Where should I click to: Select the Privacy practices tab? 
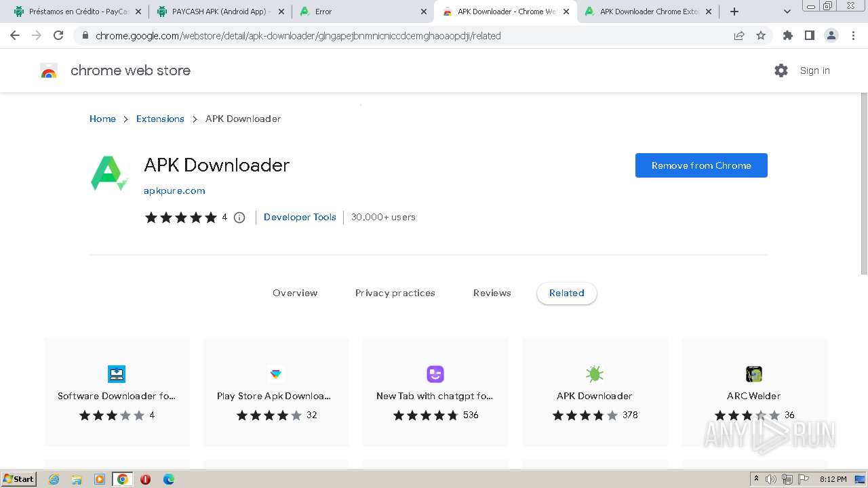[x=395, y=293]
